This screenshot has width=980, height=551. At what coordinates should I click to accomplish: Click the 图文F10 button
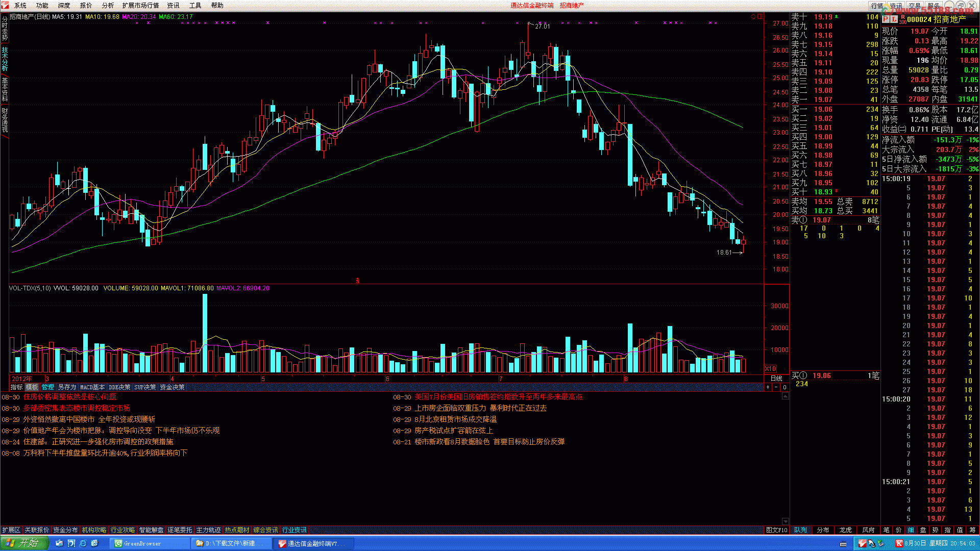coord(777,530)
